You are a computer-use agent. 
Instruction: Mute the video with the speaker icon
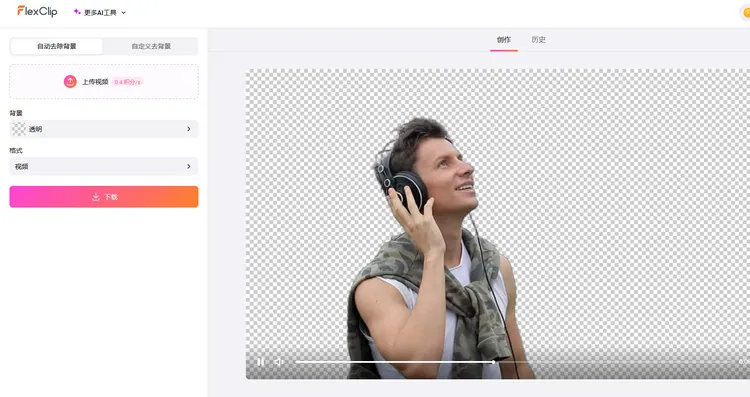[x=279, y=362]
